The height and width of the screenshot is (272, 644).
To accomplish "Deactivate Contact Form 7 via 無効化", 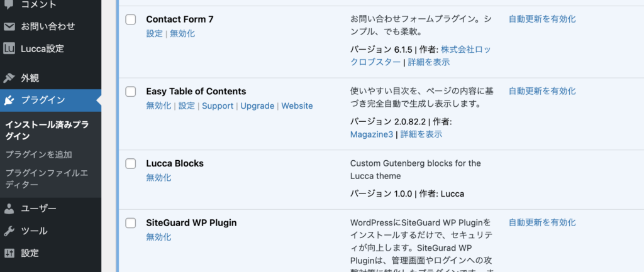I will pos(182,34).
